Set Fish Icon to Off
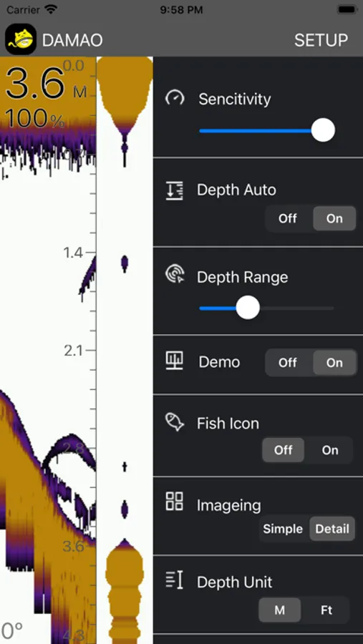This screenshot has height=644, width=363. pos(284,450)
